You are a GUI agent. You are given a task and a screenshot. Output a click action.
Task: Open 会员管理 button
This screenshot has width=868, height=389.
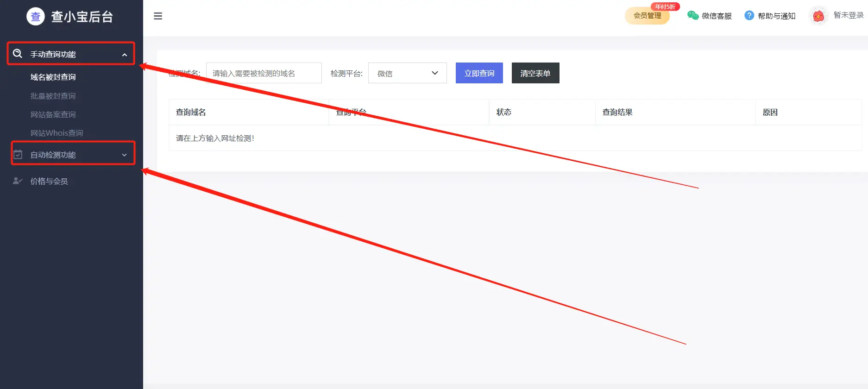pyautogui.click(x=647, y=16)
